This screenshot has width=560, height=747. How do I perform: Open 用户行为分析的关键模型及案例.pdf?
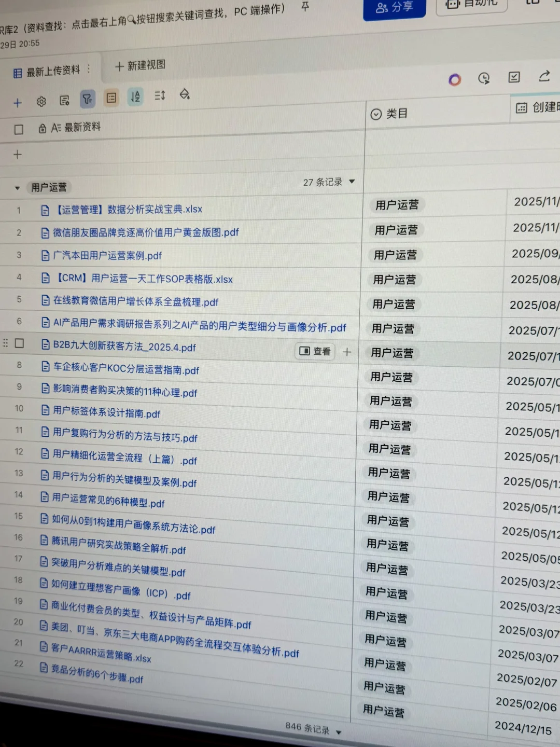click(x=124, y=479)
